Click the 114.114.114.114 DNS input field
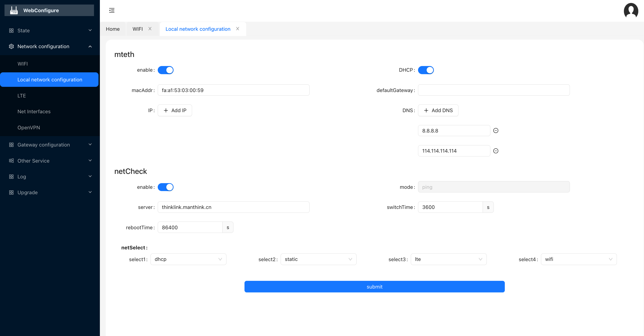Viewport: 644px width, 336px height. (x=454, y=151)
